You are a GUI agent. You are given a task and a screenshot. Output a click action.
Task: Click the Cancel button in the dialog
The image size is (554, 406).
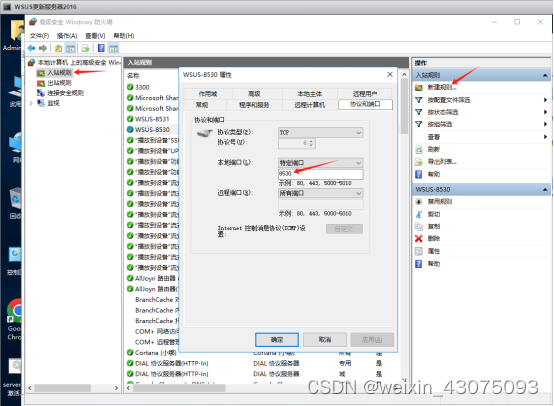tap(325, 340)
